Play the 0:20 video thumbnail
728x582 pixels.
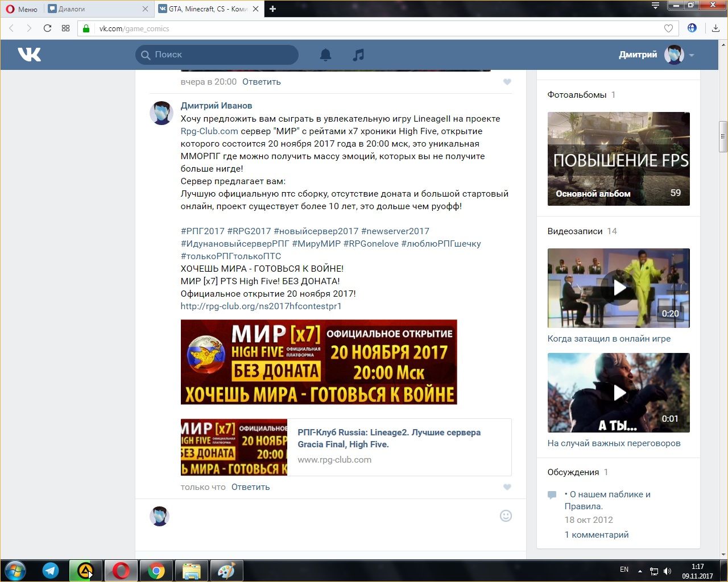[x=619, y=288]
